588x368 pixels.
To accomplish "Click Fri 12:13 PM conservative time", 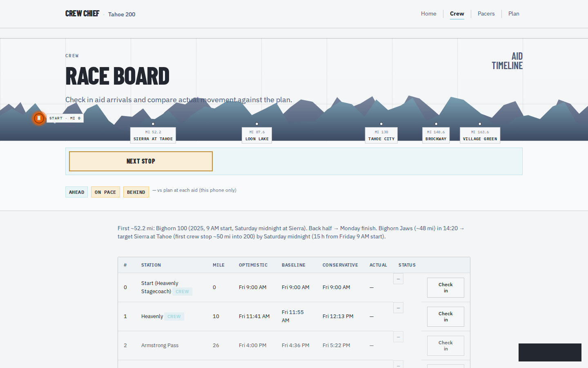I will pos(338,316).
